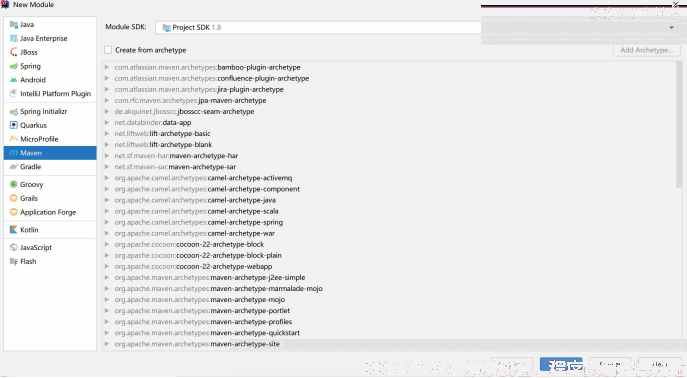Image resolution: width=687 pixels, height=378 pixels.
Task: Expand the camel-archetype-activemq node
Action: pyautogui.click(x=106, y=178)
